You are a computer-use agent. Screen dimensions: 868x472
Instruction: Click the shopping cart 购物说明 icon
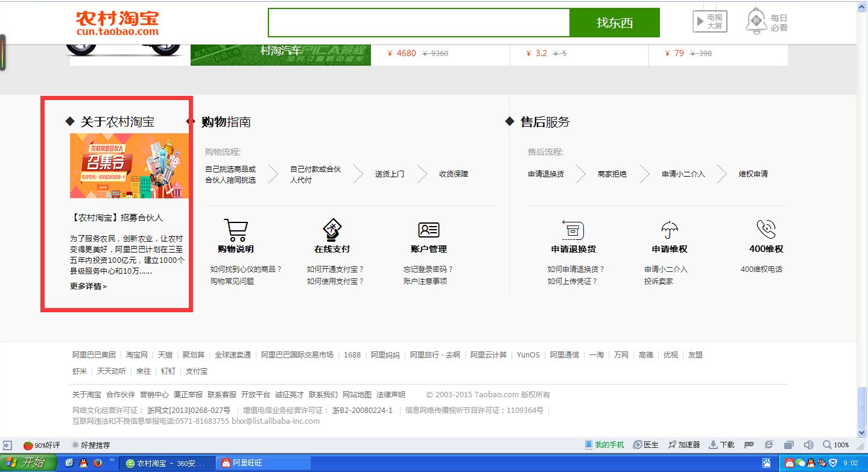coord(235,230)
